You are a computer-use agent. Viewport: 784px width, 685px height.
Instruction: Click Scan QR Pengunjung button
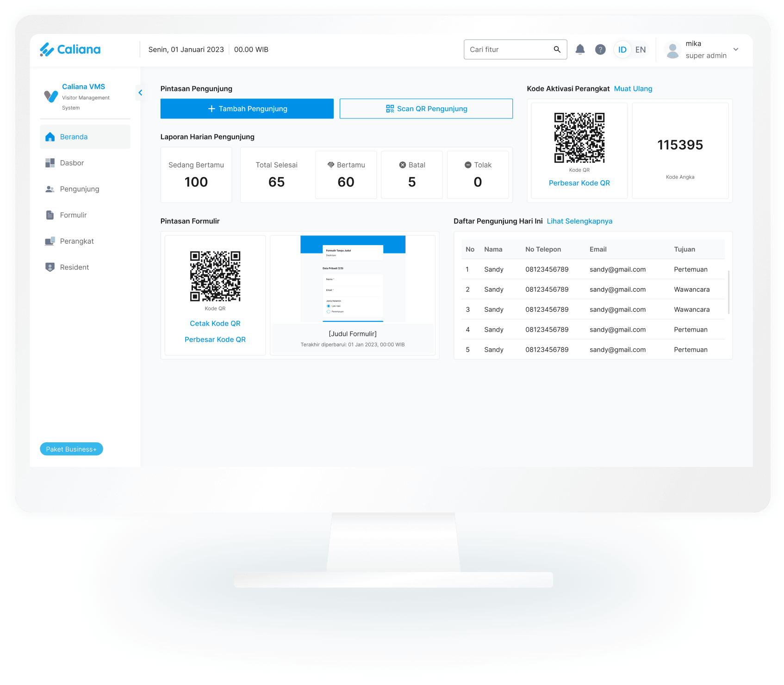tap(426, 109)
